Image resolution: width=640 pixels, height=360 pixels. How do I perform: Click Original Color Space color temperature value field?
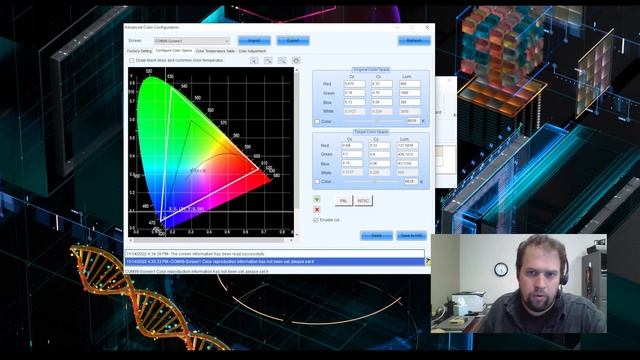[x=413, y=121]
